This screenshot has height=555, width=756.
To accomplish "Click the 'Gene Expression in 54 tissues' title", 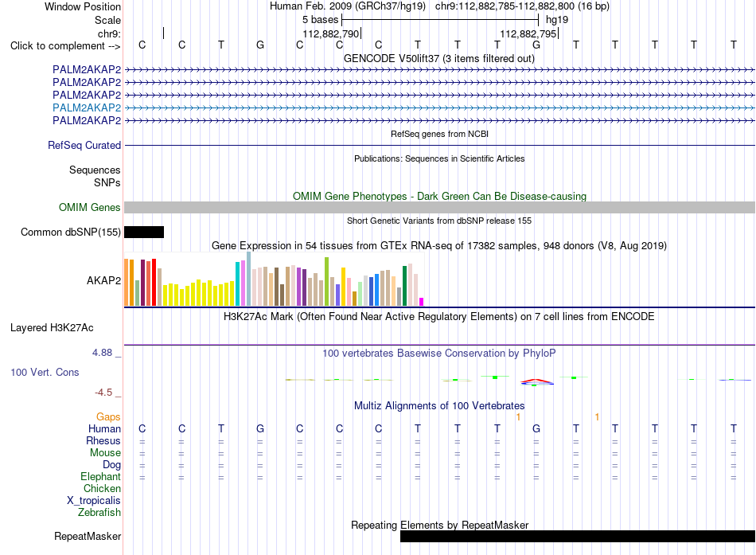I will coord(439,245).
